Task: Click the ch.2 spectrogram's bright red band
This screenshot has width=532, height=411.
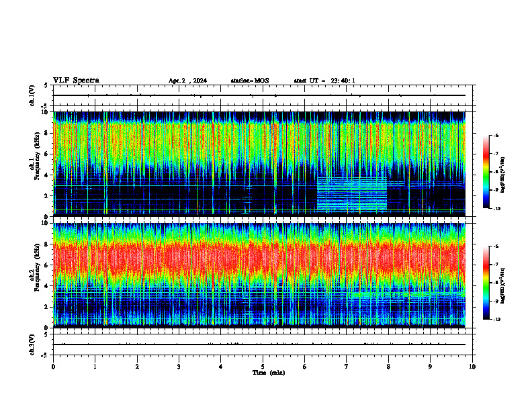Action: (259, 259)
